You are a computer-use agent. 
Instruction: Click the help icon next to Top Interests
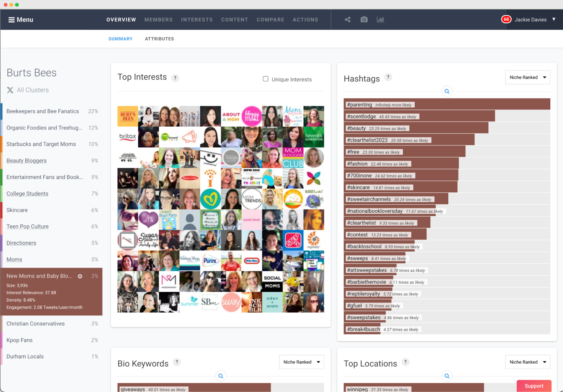tap(175, 78)
